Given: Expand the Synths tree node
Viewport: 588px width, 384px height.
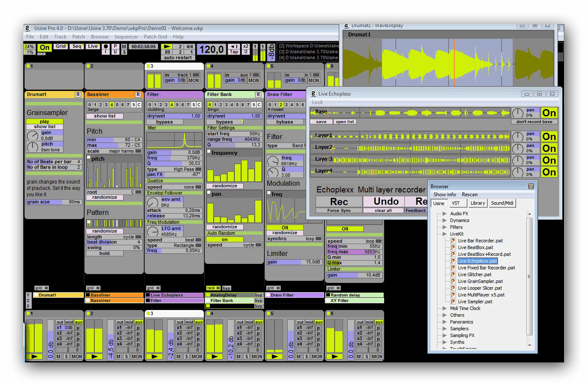Looking at the screenshot, I should click(445, 342).
